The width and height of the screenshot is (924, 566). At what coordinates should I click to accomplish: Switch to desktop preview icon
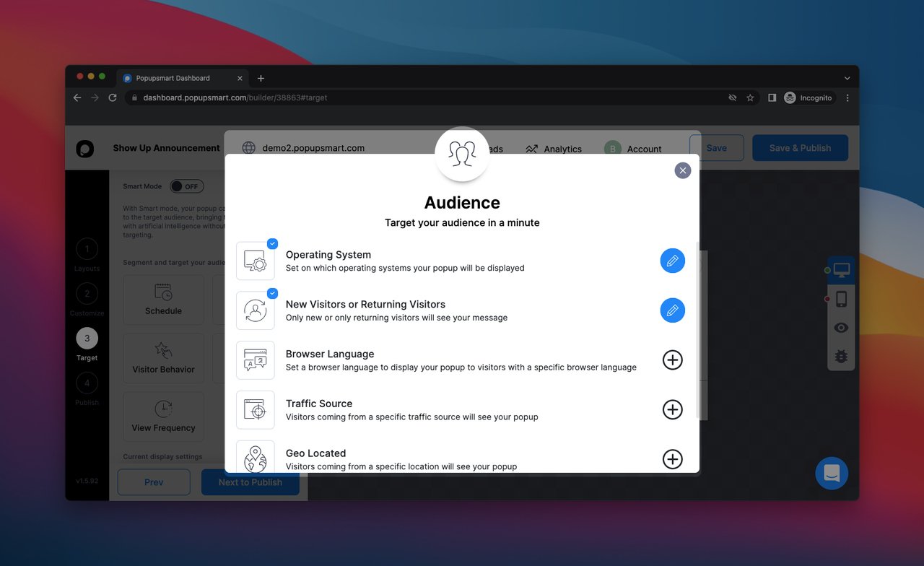(x=841, y=270)
